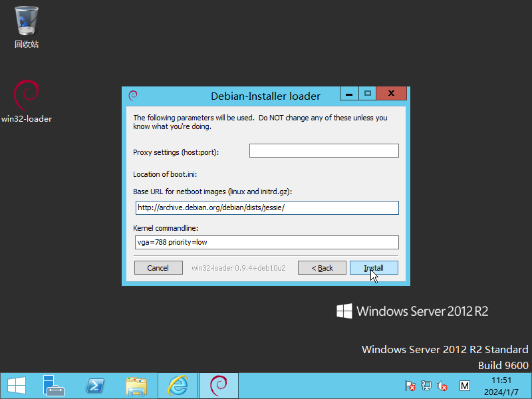Open the Windows Start button

(x=16, y=386)
